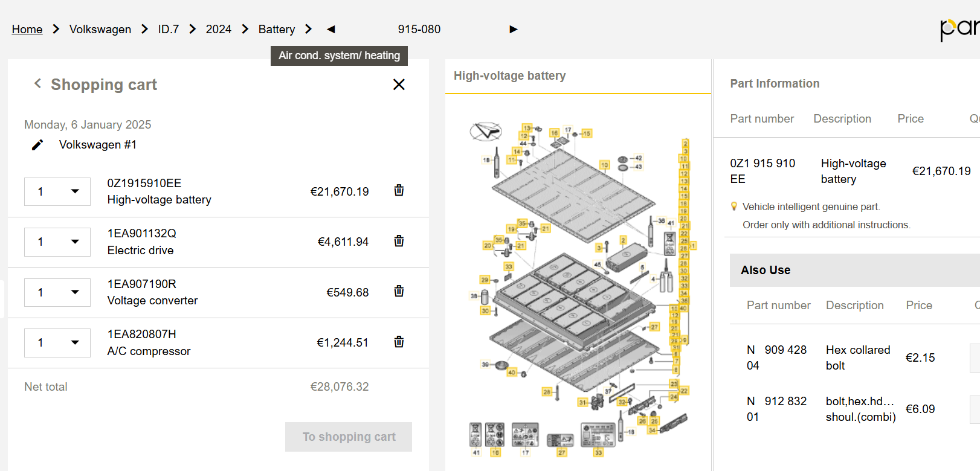Select 2024 breadcrumb
Viewport: 980px width, 471px height.
tap(219, 29)
